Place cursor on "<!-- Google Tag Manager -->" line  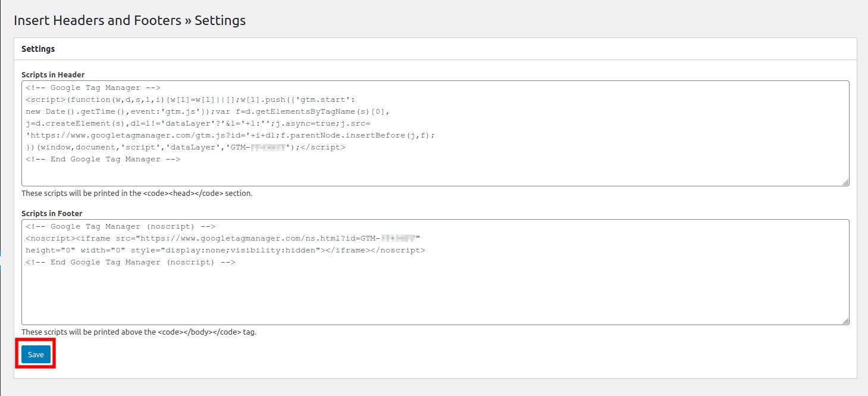pos(93,88)
